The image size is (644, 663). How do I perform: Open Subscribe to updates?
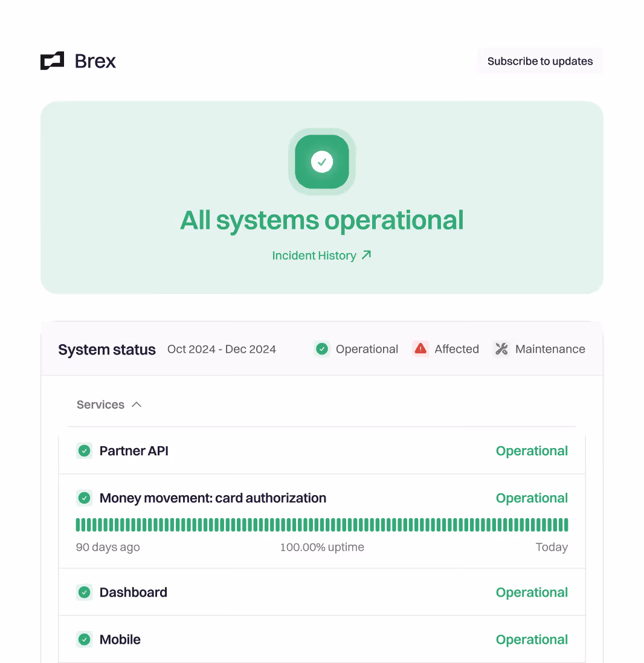click(x=540, y=62)
